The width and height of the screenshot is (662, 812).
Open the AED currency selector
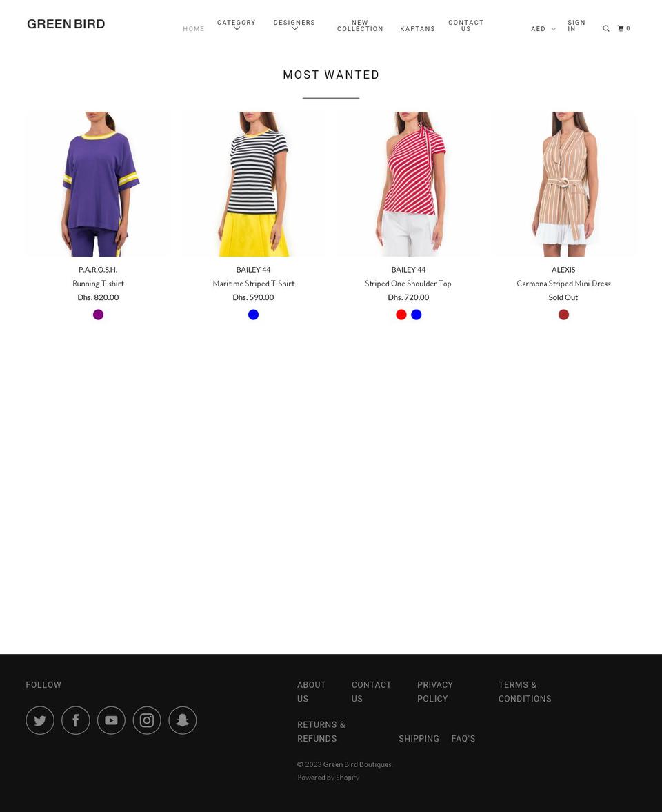[x=543, y=29]
